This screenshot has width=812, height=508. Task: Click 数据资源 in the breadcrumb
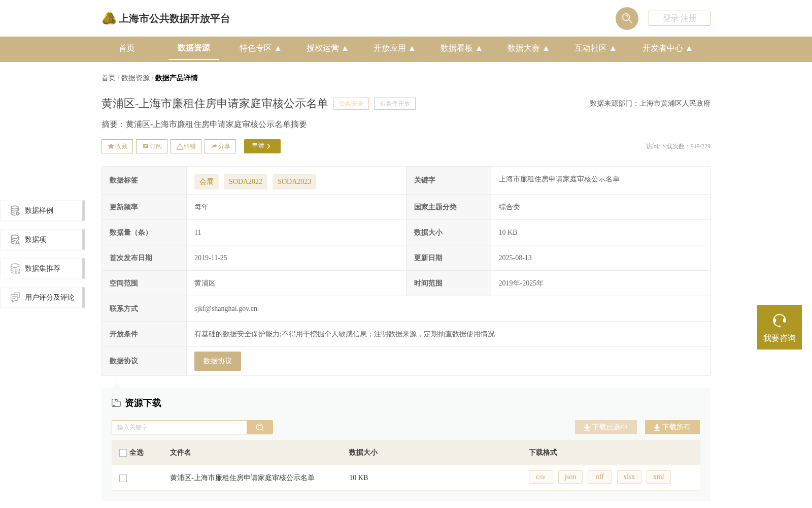point(136,78)
